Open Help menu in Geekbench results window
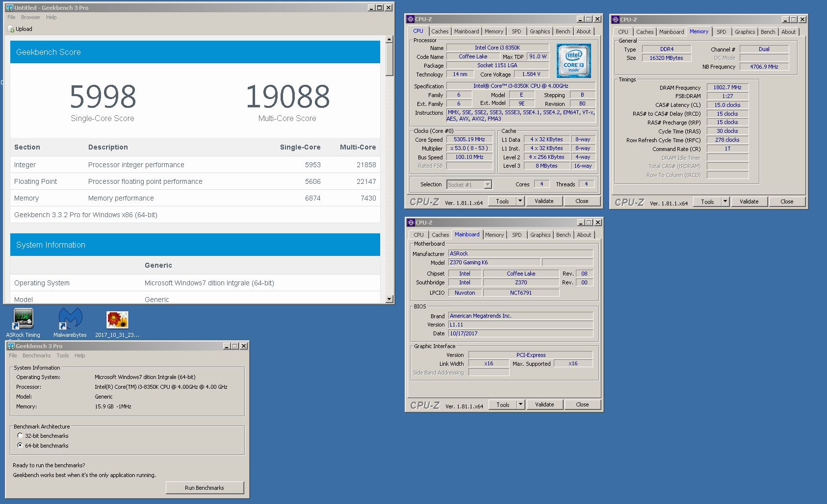 [52, 17]
